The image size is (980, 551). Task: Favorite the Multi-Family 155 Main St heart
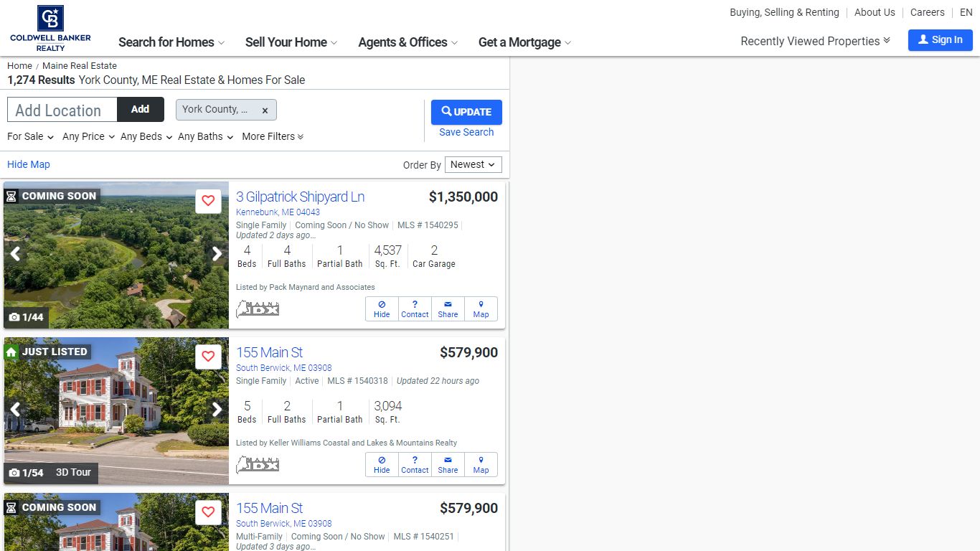[208, 512]
